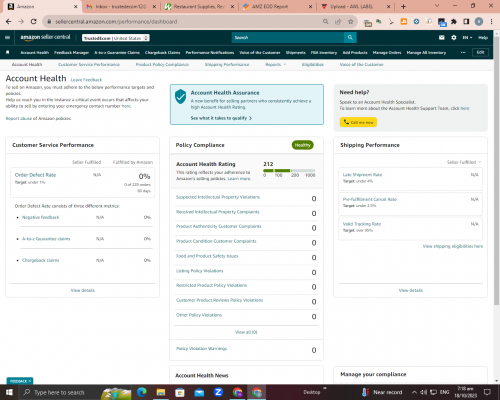Open the Windows Start menu
Image resolution: width=500 pixels, height=400 pixels.
pos(9,392)
